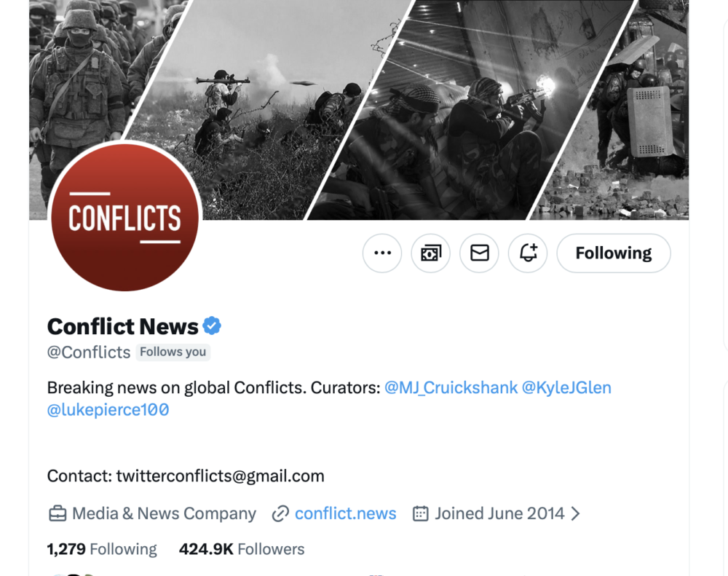The height and width of the screenshot is (576, 728).
Task: Click the calendar icon beside Joined
Action: pos(421,514)
